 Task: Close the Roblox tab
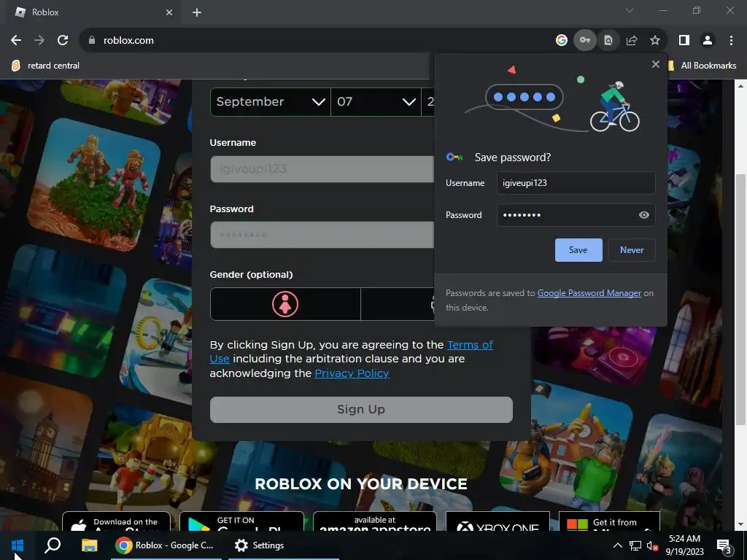point(169,12)
